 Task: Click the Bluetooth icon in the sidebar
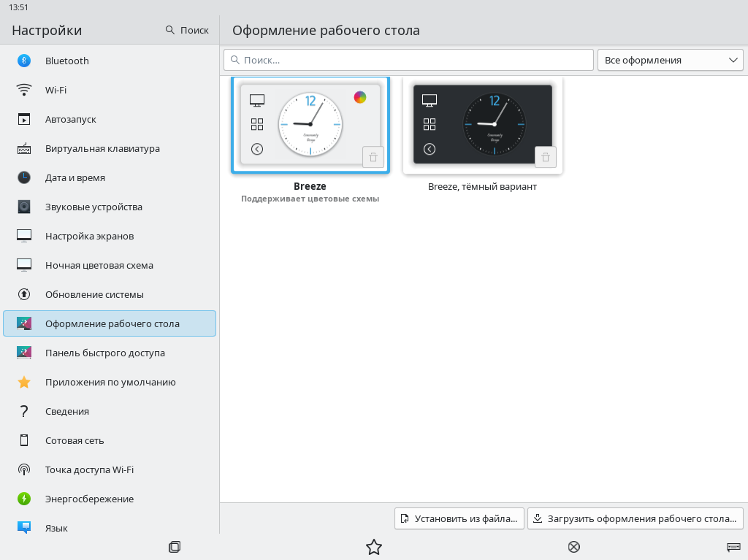24,61
